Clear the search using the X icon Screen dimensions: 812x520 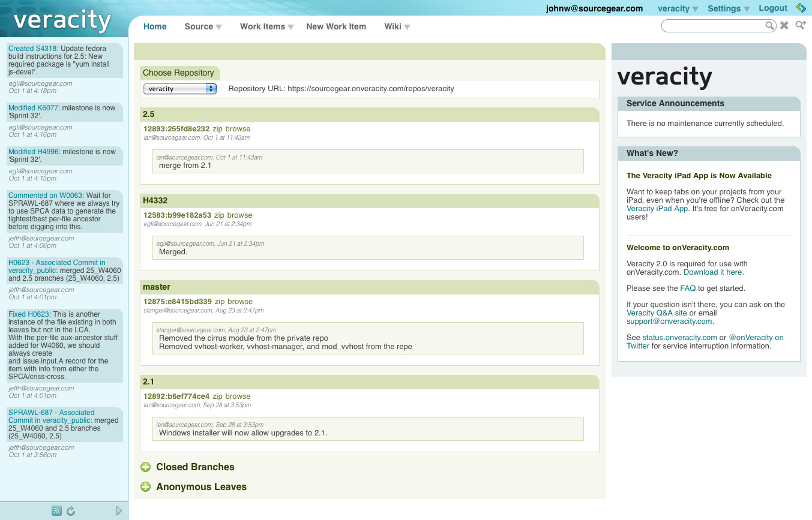click(x=784, y=26)
